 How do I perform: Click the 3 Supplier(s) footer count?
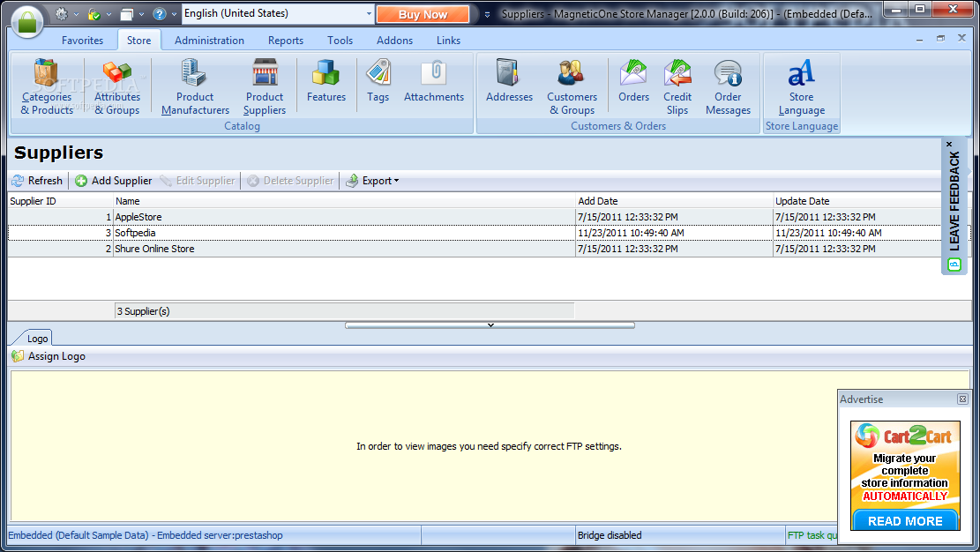click(x=344, y=311)
